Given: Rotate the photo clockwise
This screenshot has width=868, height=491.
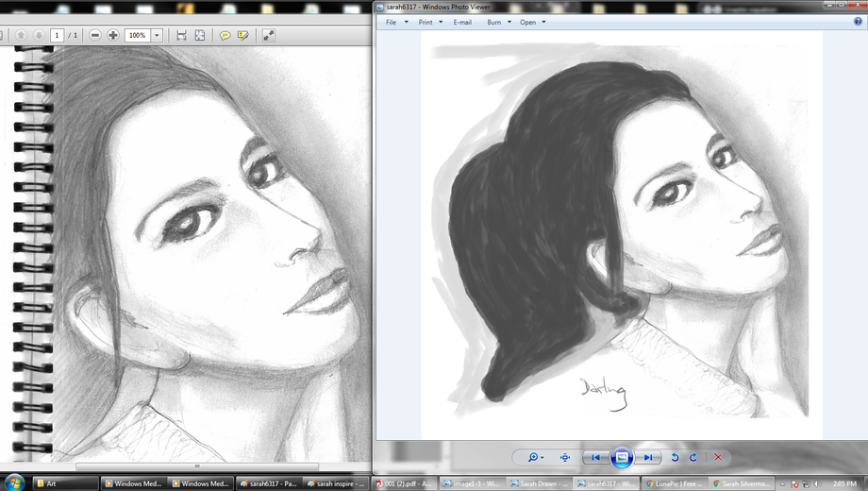Looking at the screenshot, I should (x=693, y=457).
